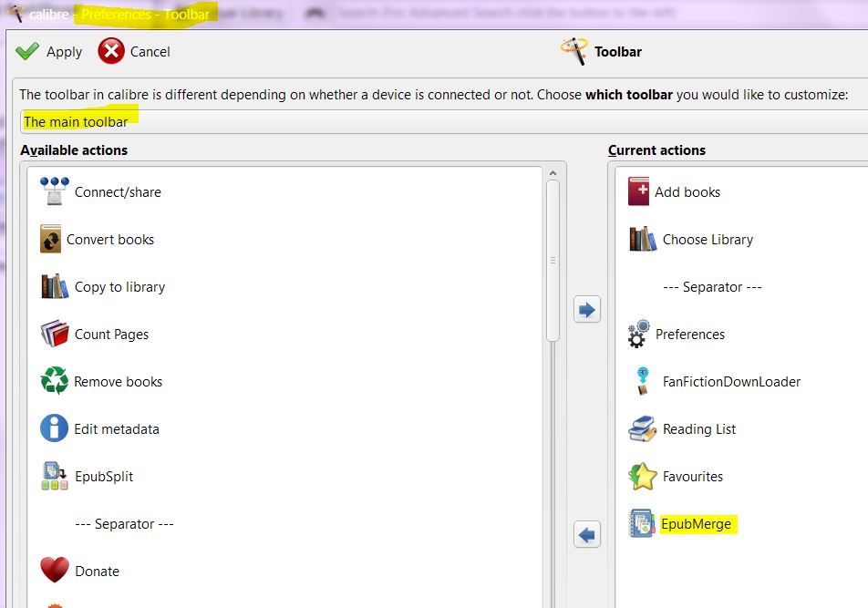
Task: Click the Cancel button label
Action: [150, 52]
